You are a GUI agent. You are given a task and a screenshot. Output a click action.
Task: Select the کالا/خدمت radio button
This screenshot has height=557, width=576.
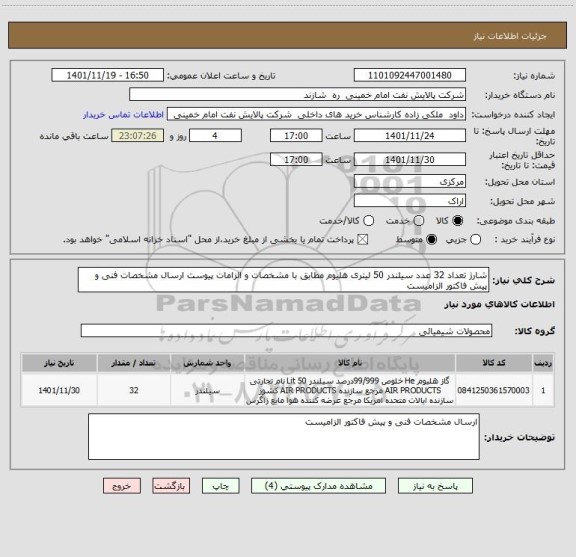[x=368, y=220]
